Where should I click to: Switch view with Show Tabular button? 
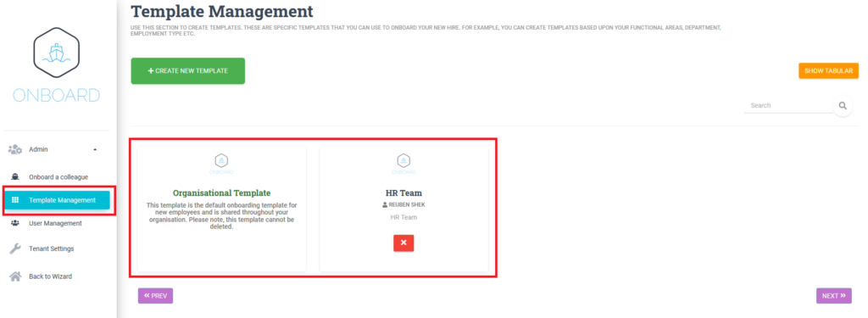(x=828, y=71)
